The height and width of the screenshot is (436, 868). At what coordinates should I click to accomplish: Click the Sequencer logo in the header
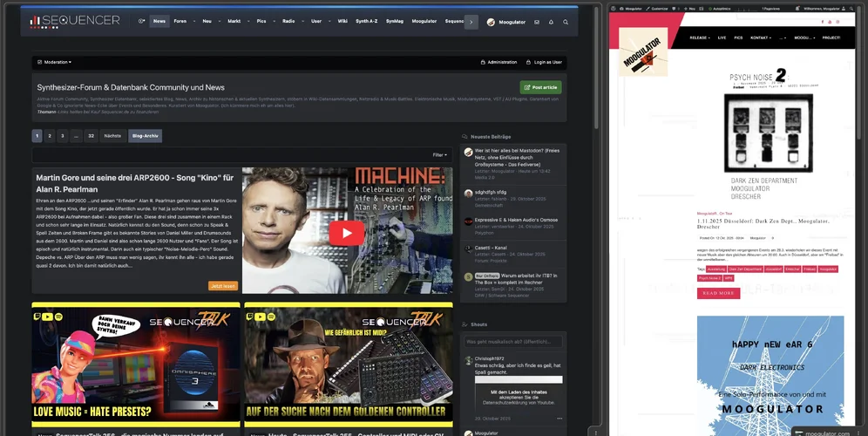(75, 22)
